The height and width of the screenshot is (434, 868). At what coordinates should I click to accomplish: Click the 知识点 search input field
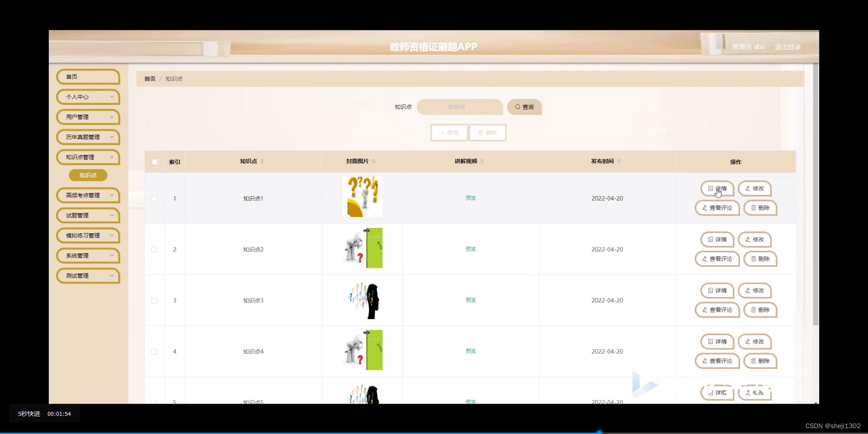coord(459,107)
